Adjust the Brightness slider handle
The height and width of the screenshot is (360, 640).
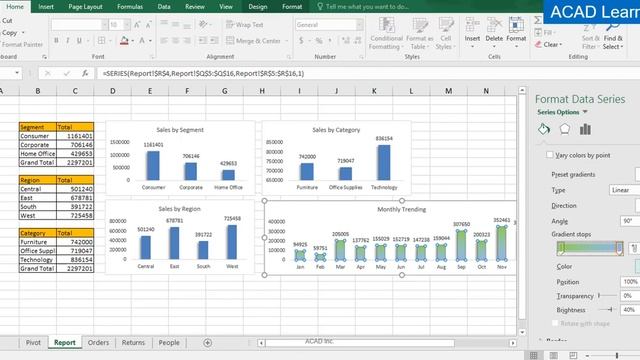point(611,310)
